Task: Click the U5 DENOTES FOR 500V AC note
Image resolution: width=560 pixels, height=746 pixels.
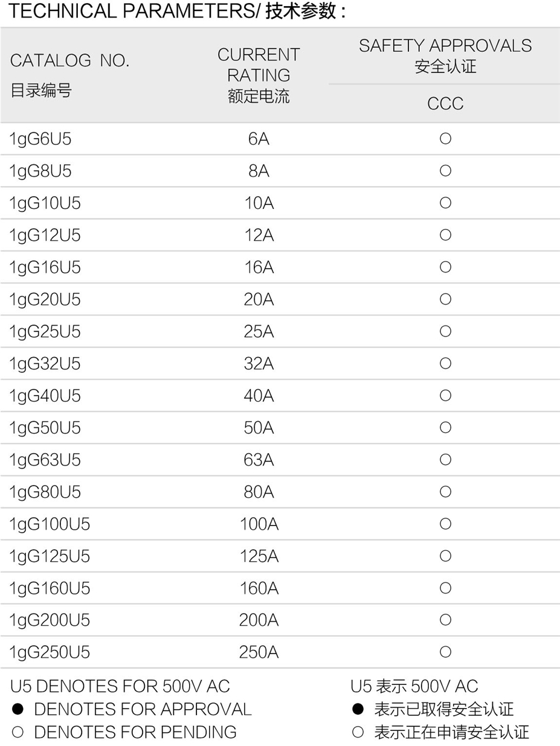Action: pos(120,686)
